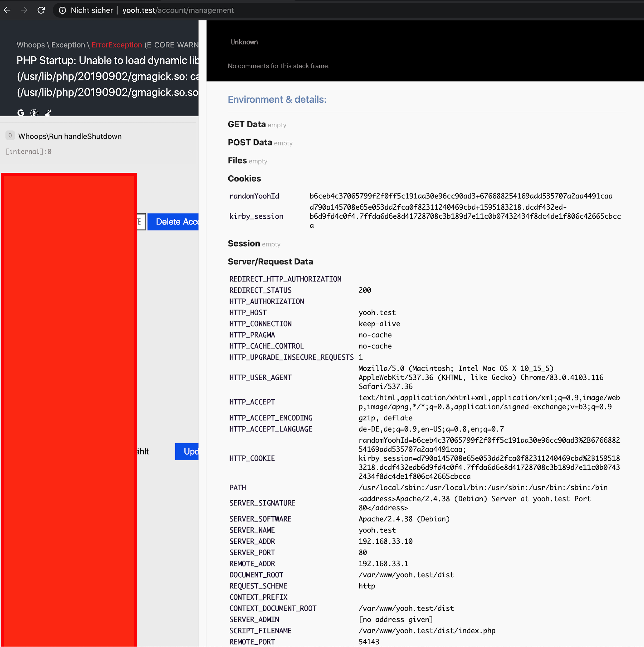Click the ErrorException label in the header
Screen dimensions: 644x647
(x=117, y=44)
